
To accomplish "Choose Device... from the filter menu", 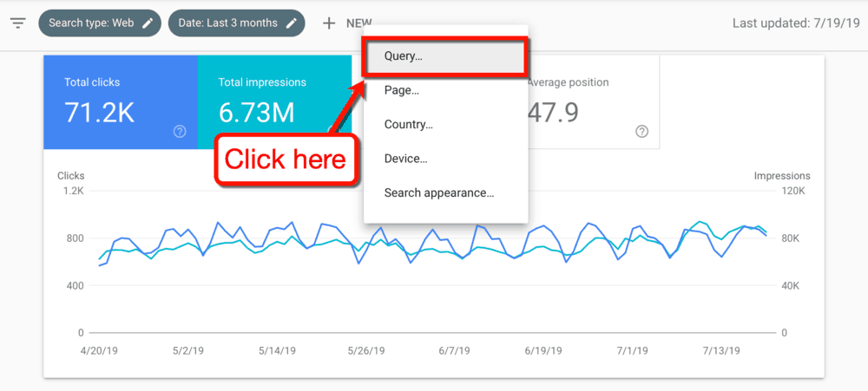I will pos(445,159).
